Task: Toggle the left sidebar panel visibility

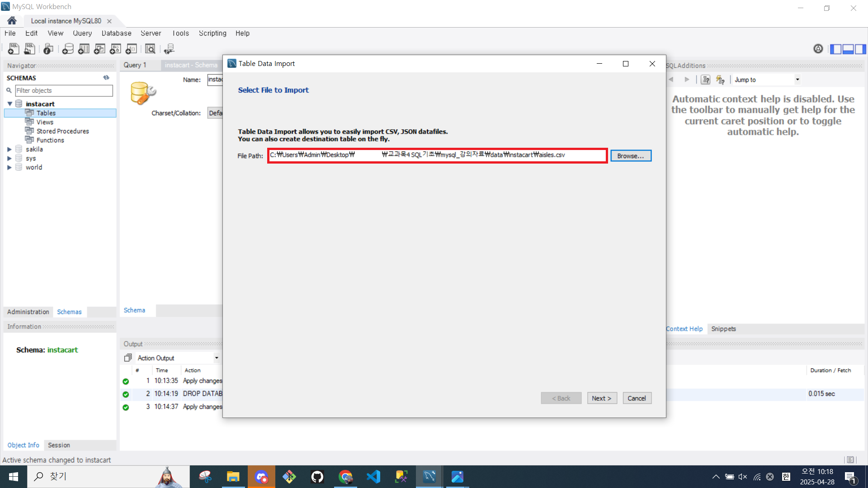Action: pos(836,49)
